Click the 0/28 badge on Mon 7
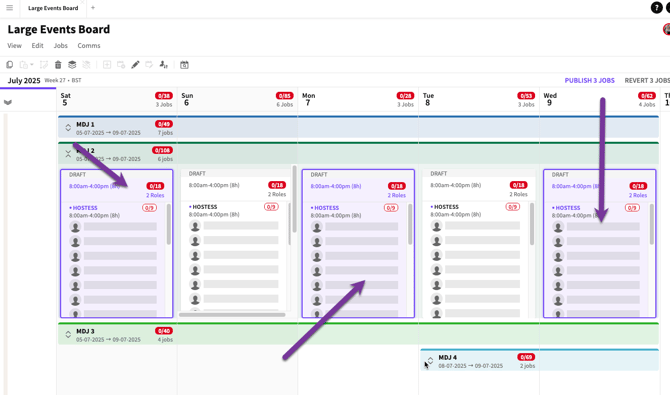 405,96
